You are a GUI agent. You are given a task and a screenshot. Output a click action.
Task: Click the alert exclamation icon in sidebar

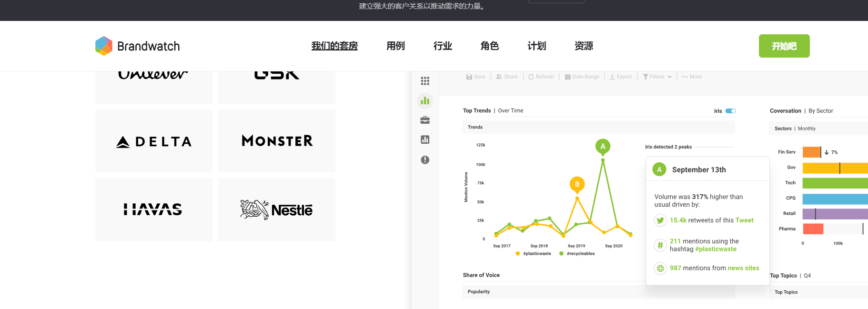[425, 160]
